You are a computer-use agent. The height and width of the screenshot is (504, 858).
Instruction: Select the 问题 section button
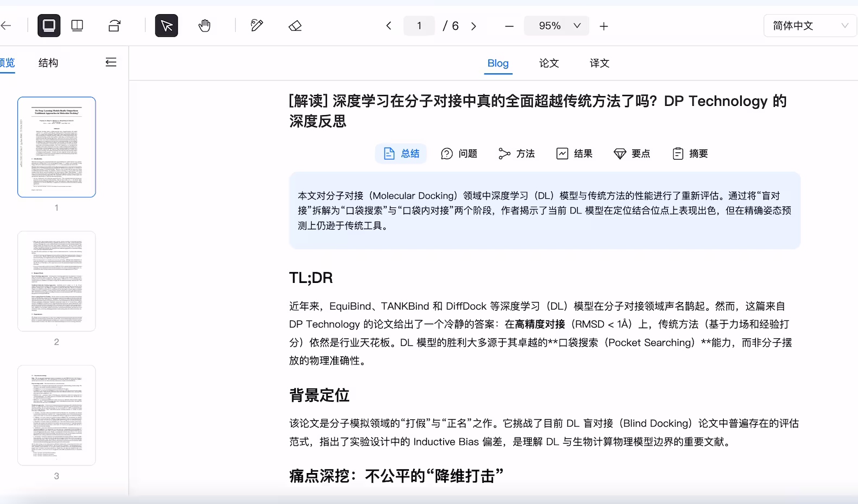(x=459, y=154)
